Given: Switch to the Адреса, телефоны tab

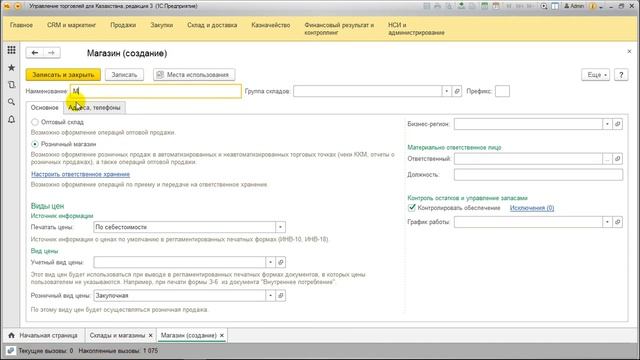Looking at the screenshot, I should tap(94, 107).
